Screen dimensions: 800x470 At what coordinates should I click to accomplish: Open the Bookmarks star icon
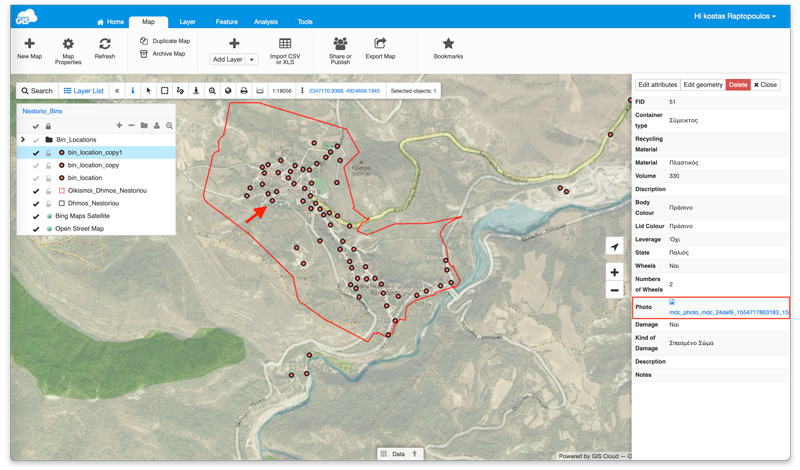pyautogui.click(x=448, y=44)
